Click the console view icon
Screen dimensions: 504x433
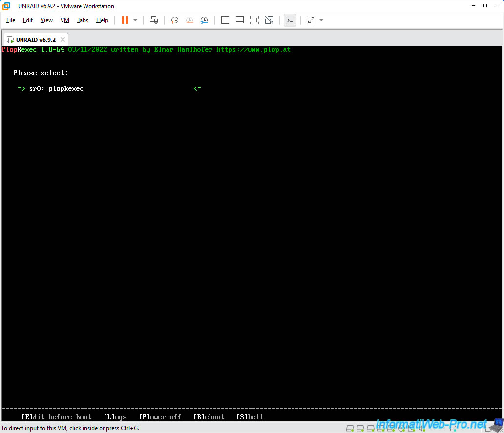click(290, 20)
